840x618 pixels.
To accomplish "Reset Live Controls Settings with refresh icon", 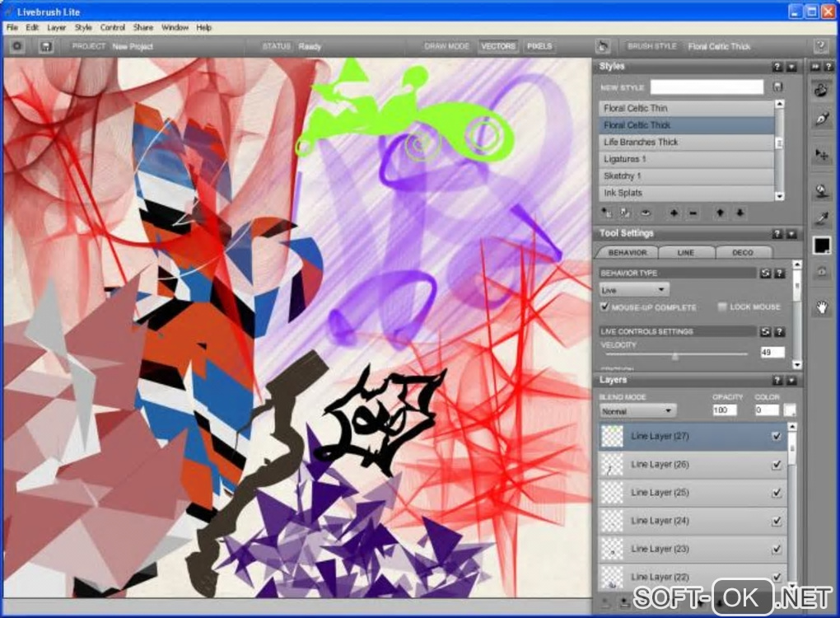I will tap(766, 332).
